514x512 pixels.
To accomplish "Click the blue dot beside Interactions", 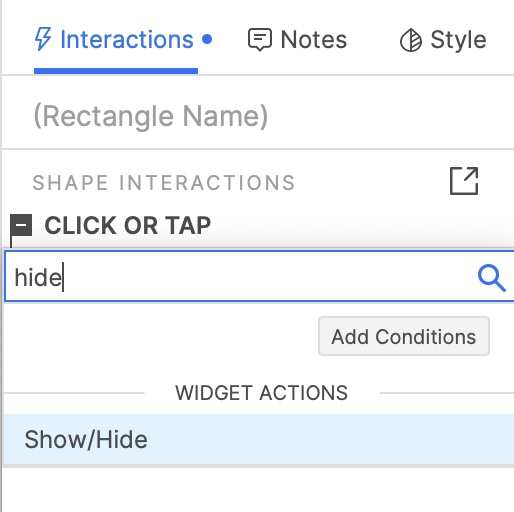I will (207, 39).
